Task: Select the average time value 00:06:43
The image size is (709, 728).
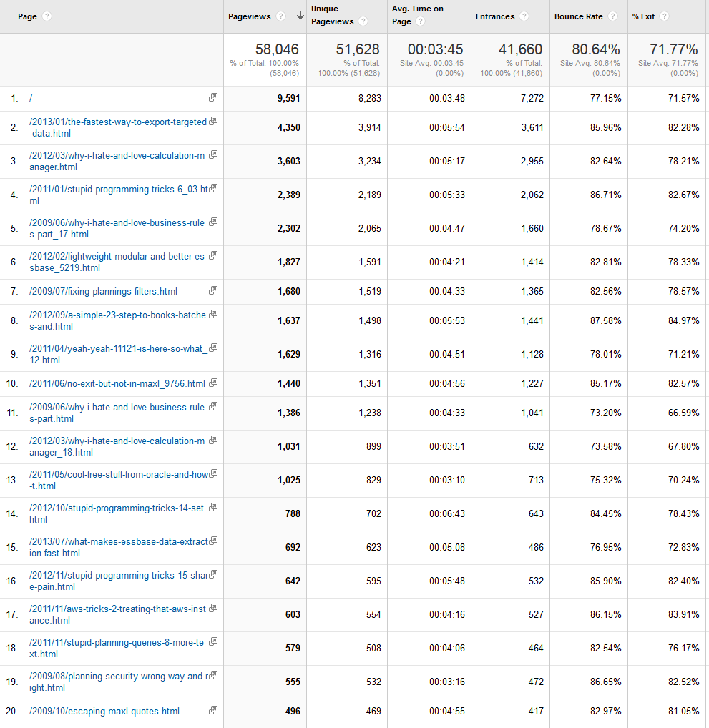Action: click(x=447, y=514)
